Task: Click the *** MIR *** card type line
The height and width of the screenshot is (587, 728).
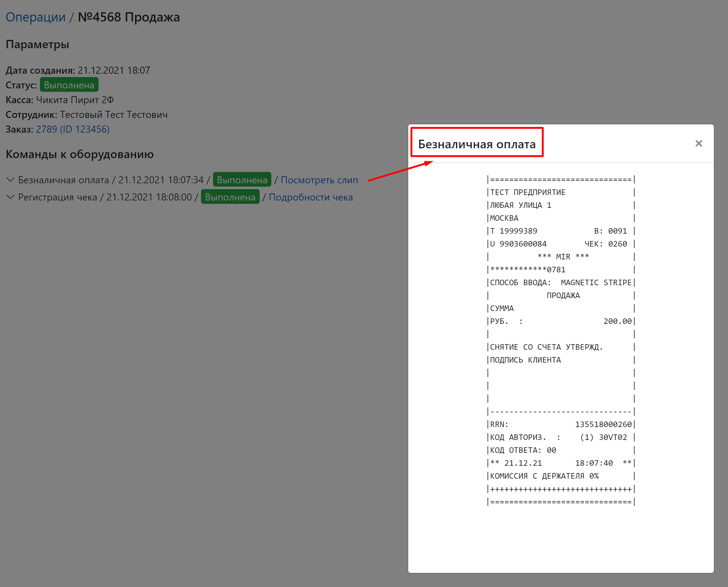Action: tap(563, 257)
